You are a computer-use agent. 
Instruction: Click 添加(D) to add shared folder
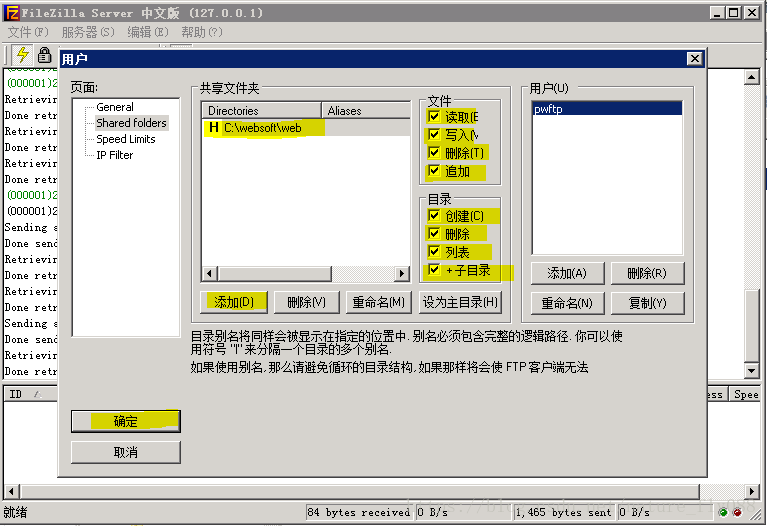pyautogui.click(x=234, y=302)
